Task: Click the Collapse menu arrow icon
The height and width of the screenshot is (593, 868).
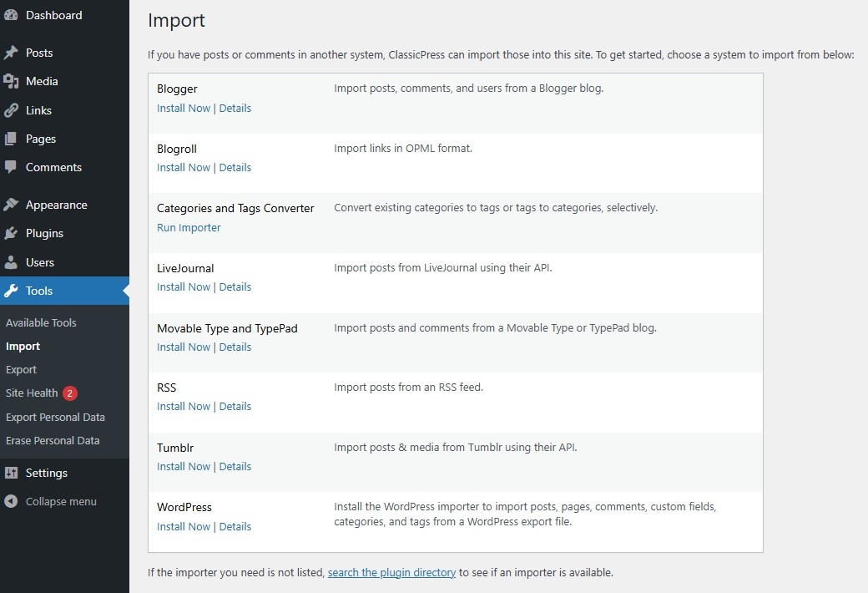Action: (11, 501)
